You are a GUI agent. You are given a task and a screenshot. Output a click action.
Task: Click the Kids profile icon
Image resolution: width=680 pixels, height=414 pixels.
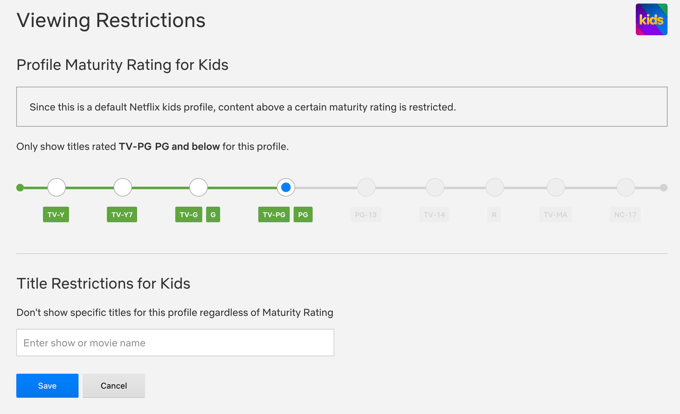(x=651, y=20)
